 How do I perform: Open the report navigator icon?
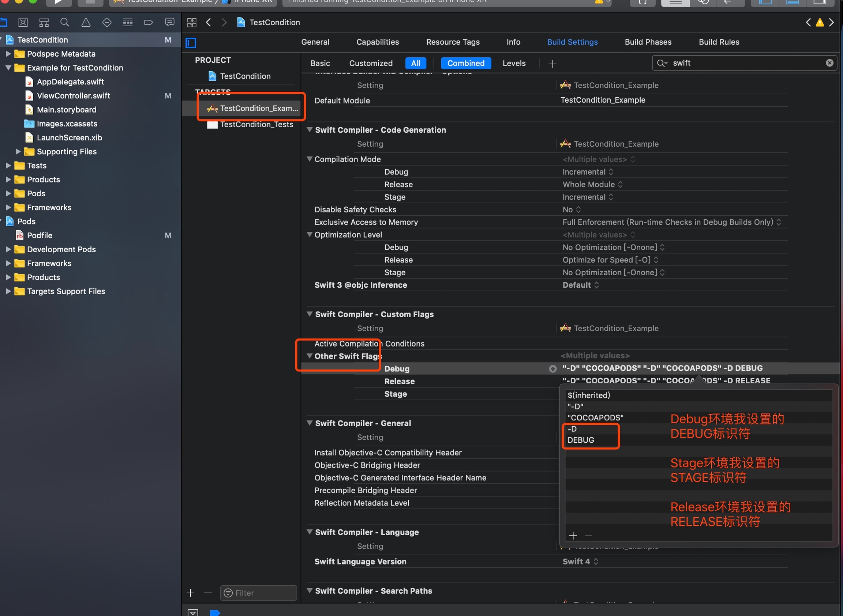[170, 22]
